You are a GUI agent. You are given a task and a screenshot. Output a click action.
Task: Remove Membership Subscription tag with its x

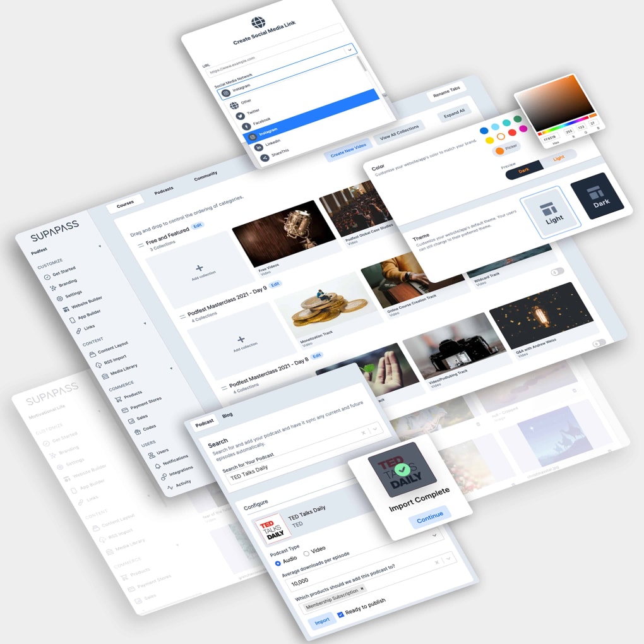click(x=362, y=588)
